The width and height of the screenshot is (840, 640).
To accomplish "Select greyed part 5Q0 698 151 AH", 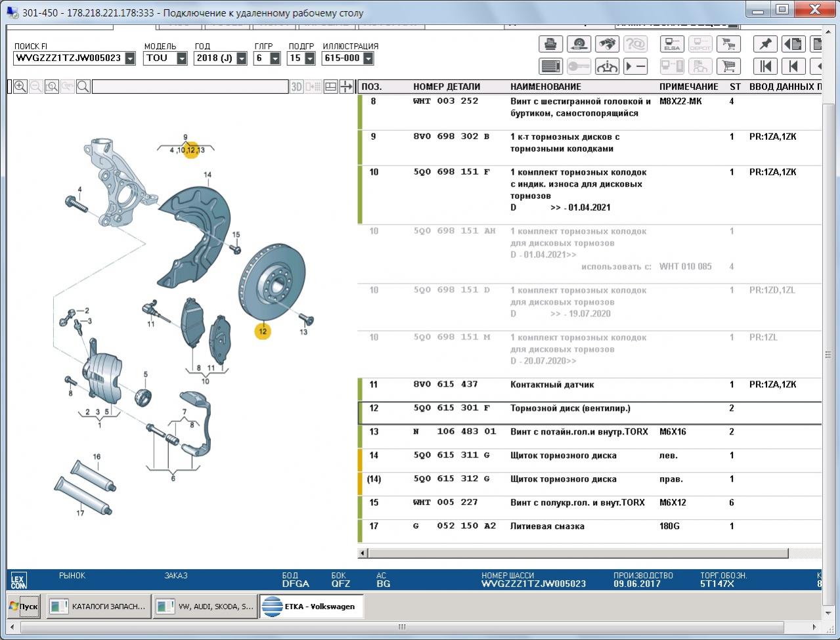I will 454,231.
